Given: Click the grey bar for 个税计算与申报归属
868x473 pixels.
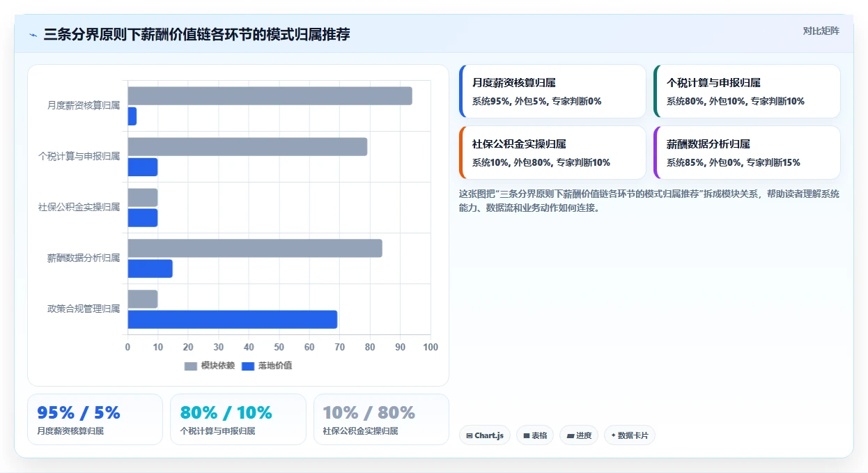Looking at the screenshot, I should point(247,147).
